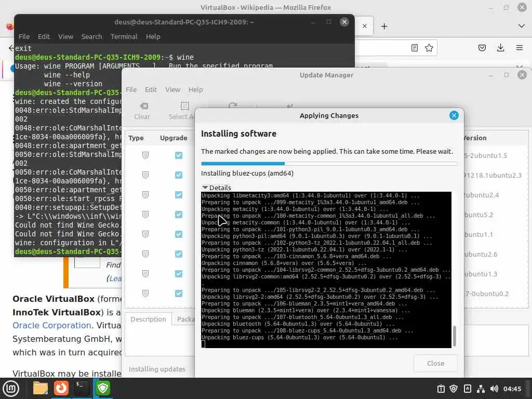Open Update Manager File menu
Screen dimensions: 532x399
click(131, 89)
